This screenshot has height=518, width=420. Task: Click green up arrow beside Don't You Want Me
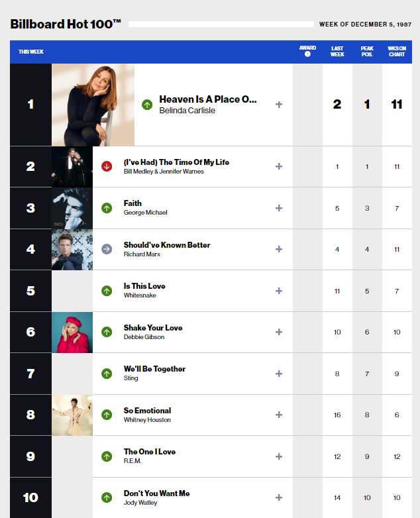pyautogui.click(x=107, y=497)
